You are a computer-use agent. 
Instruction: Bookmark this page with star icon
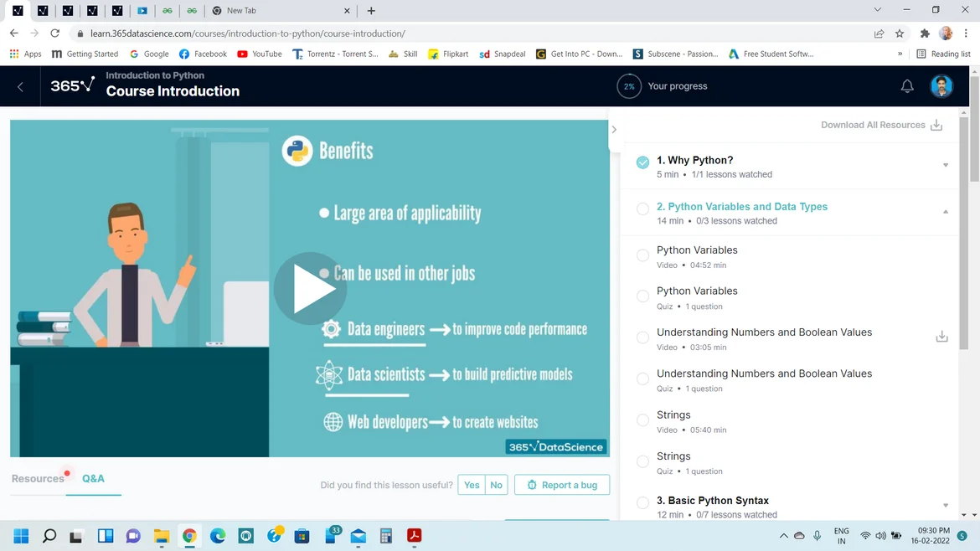(x=900, y=33)
